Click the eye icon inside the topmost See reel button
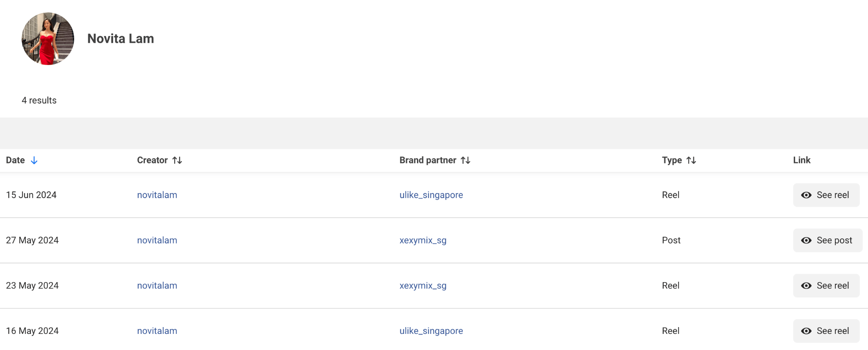This screenshot has height=350, width=868. (x=807, y=195)
